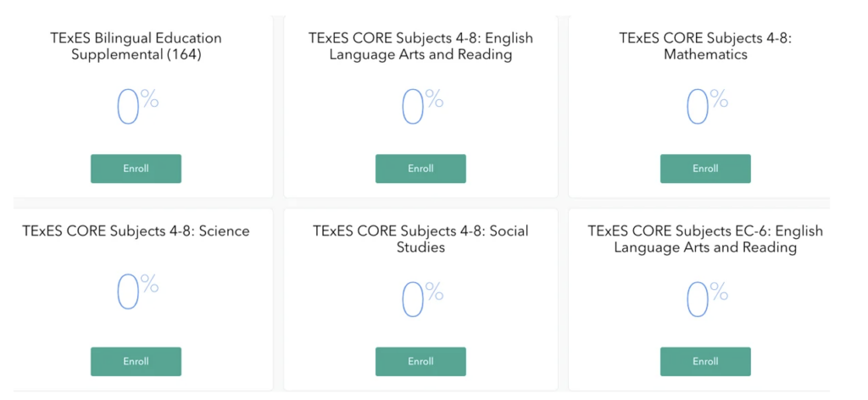Click the 0% progress on Science card
This screenshot has height=400, width=868.
[x=136, y=292]
